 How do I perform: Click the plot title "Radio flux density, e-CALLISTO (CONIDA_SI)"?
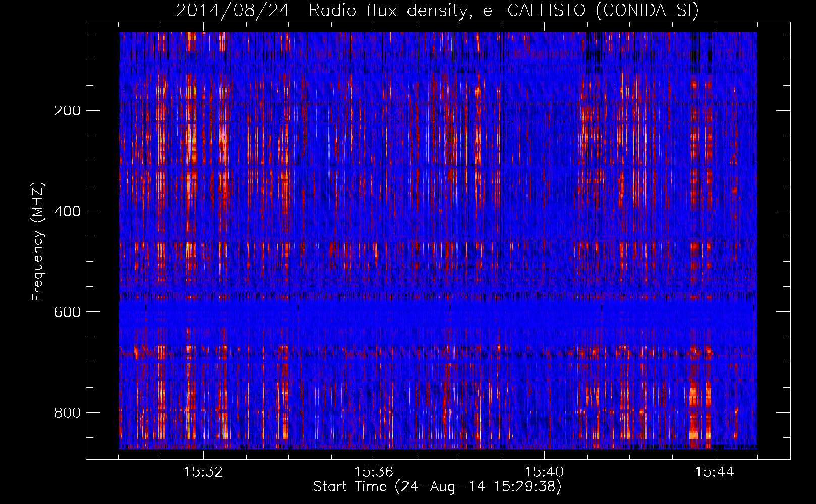(x=504, y=10)
